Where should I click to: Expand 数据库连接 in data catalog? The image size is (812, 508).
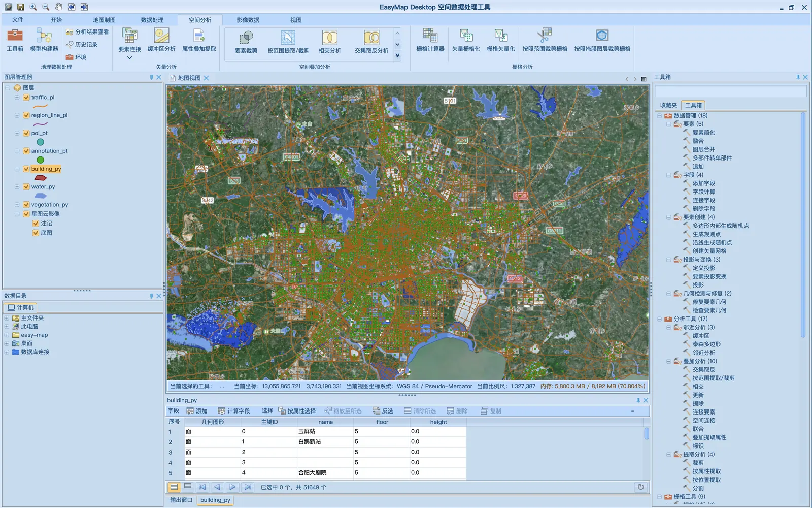(x=7, y=352)
